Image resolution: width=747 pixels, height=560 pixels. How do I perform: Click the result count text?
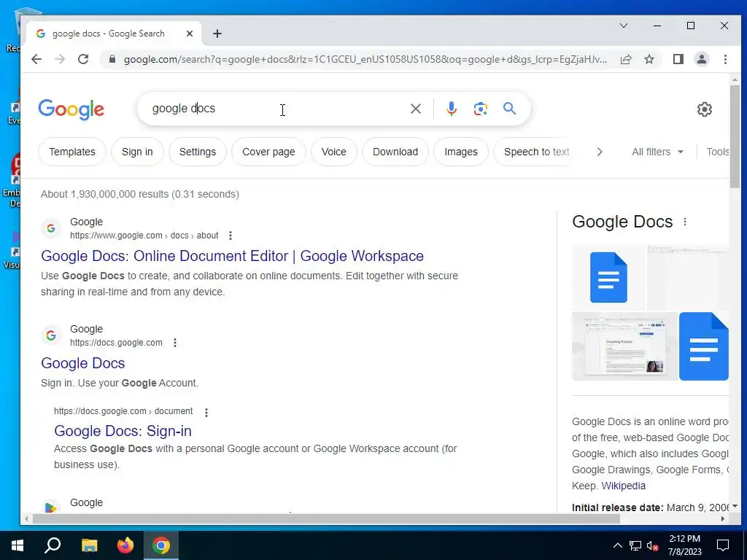[x=140, y=194]
